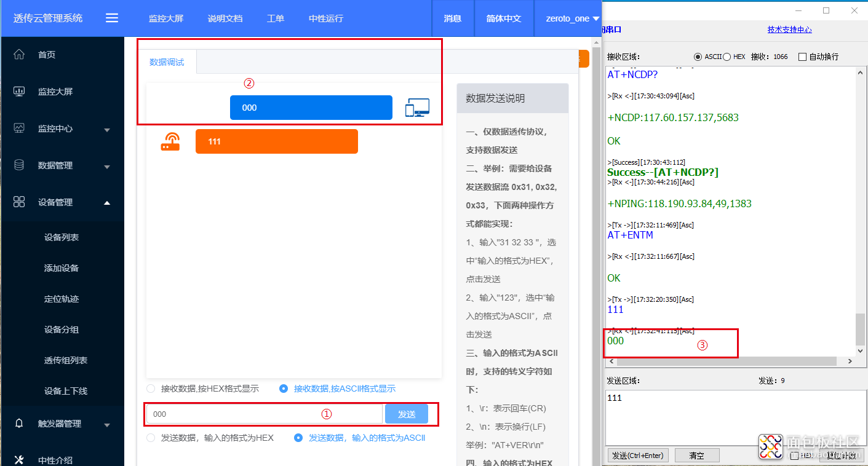Open 设备列表 in sidebar
This screenshot has height=466, width=868.
pos(62,237)
